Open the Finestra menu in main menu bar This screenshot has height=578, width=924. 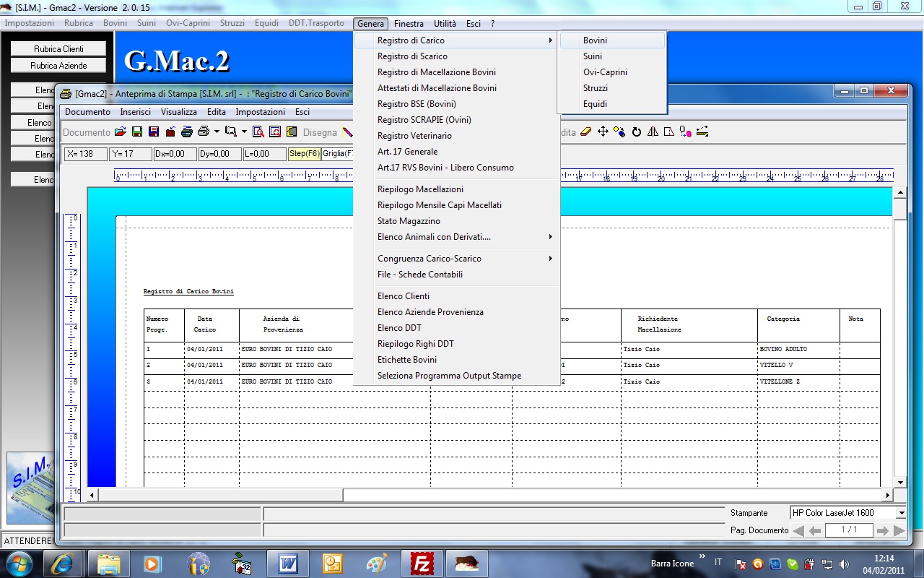[409, 24]
